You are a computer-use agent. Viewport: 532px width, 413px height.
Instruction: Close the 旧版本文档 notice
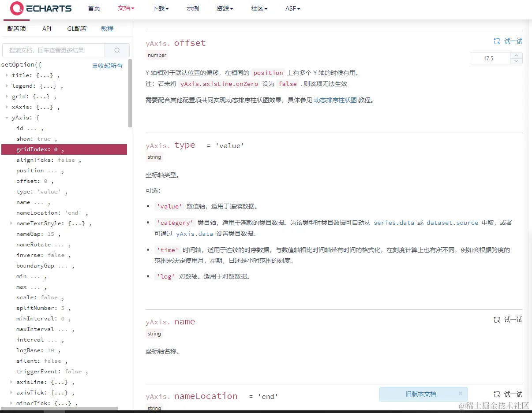coord(461,394)
